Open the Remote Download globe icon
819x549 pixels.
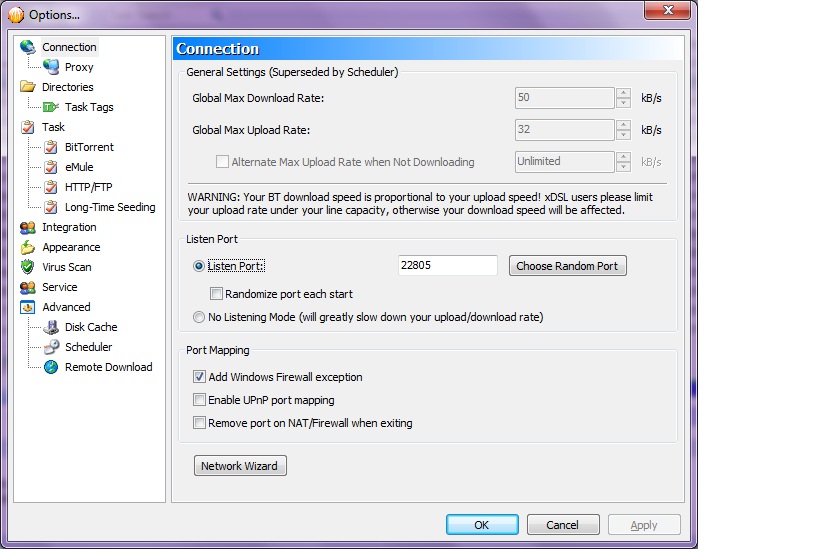tap(51, 367)
